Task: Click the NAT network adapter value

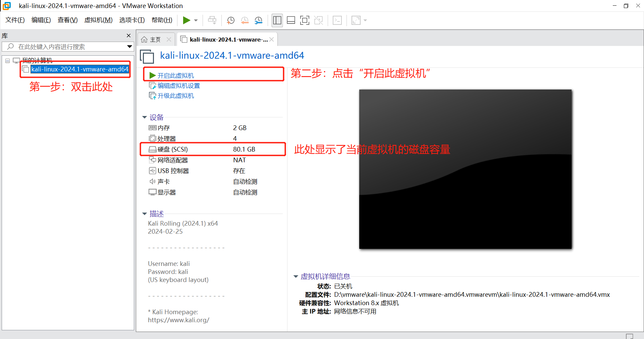Action: 239,160
